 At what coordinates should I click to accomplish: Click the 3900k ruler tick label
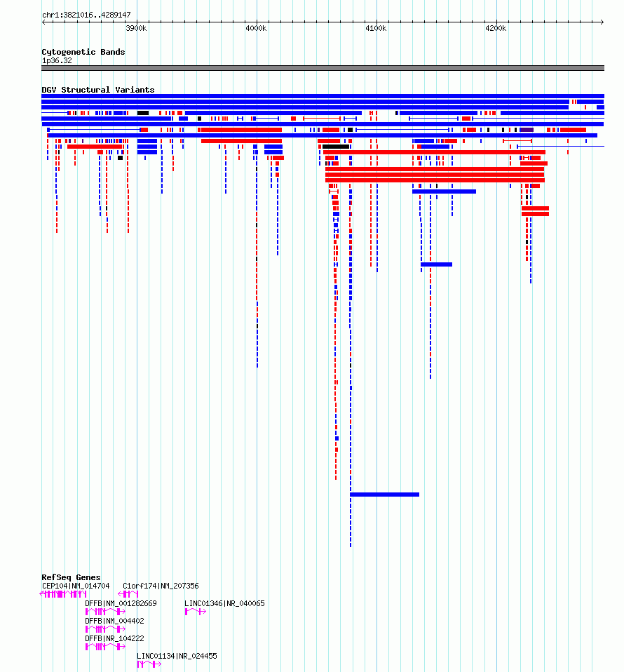[x=136, y=28]
